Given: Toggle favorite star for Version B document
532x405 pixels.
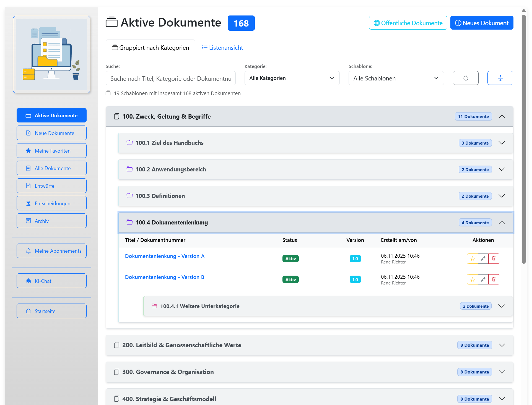Looking at the screenshot, I should pos(472,279).
